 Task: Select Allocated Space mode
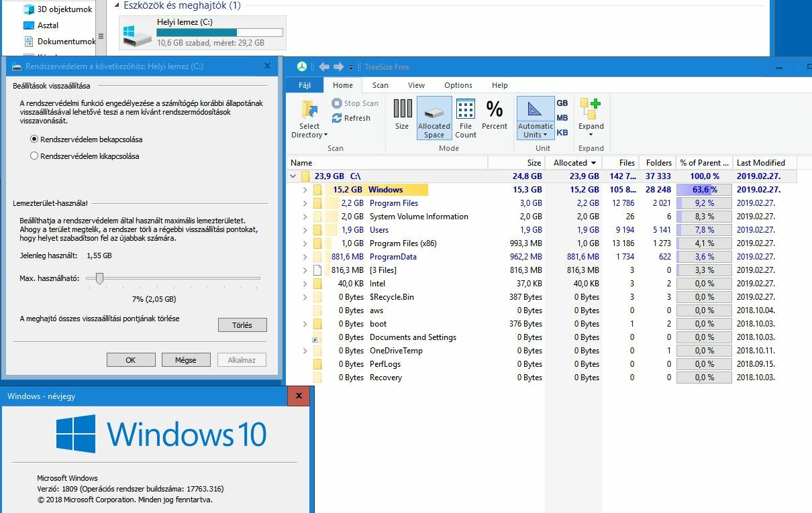coord(434,119)
